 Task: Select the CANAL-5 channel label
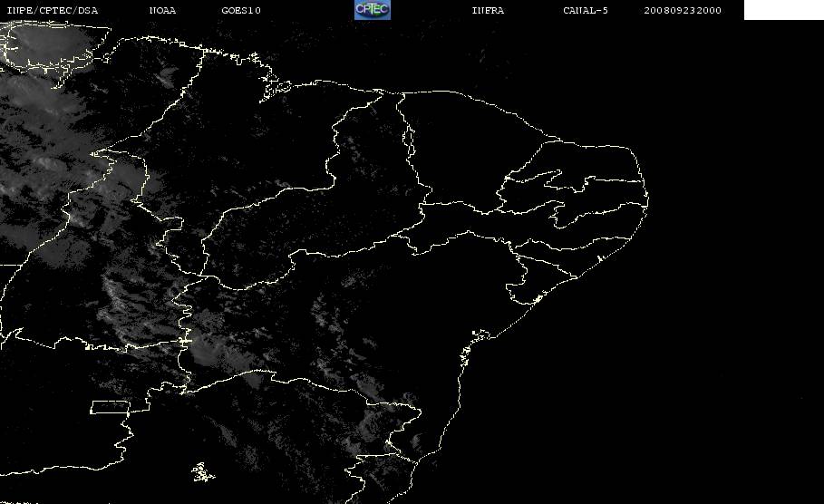click(586, 10)
